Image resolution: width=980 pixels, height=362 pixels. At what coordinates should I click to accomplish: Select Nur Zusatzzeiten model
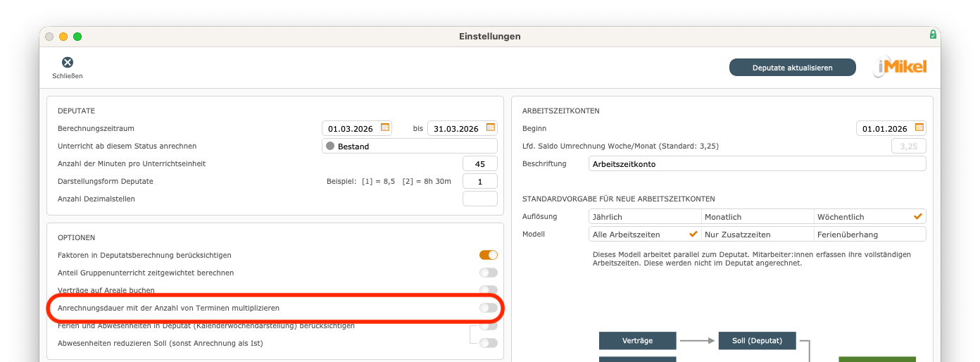758,234
